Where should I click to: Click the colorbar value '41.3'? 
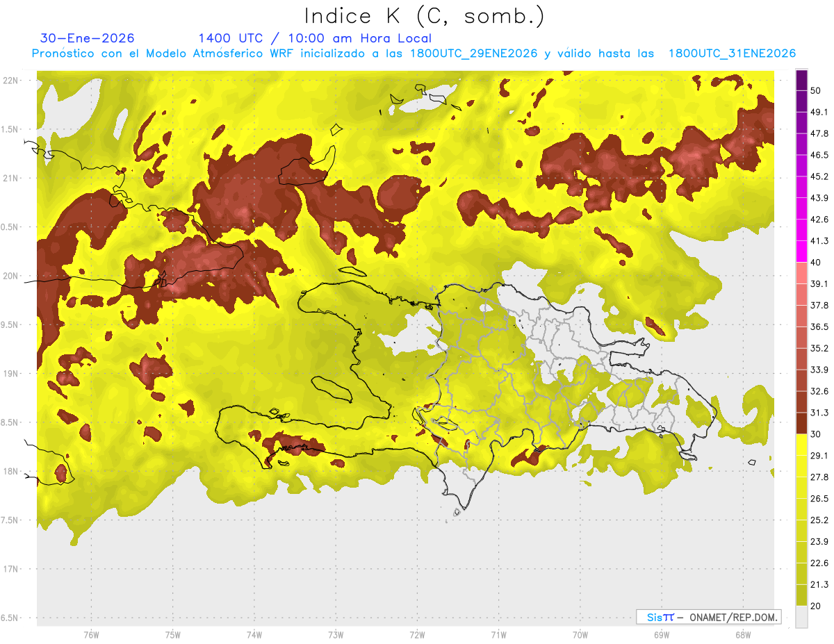coord(819,241)
